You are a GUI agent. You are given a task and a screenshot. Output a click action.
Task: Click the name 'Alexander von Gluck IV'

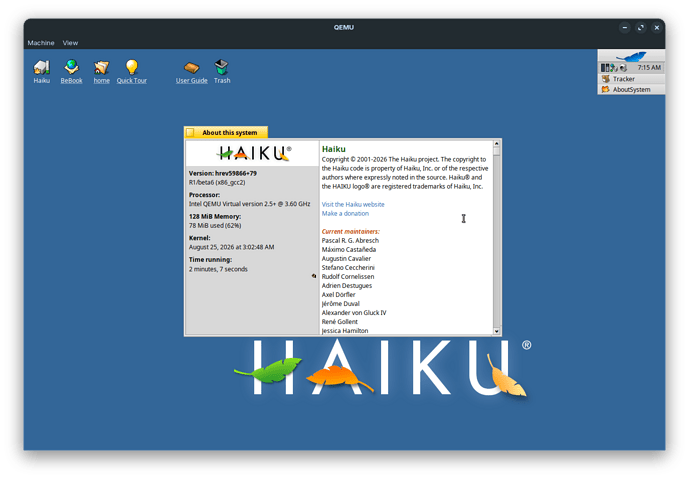(x=354, y=313)
